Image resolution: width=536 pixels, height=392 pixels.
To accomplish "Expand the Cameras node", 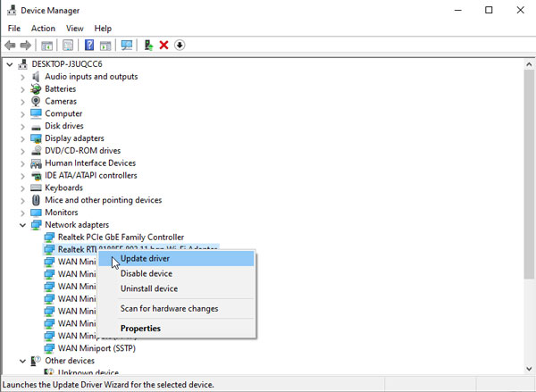I will pos(22,102).
